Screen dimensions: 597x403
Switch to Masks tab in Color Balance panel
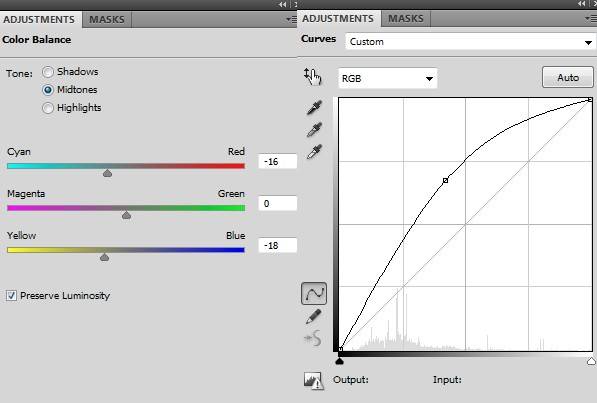point(107,19)
